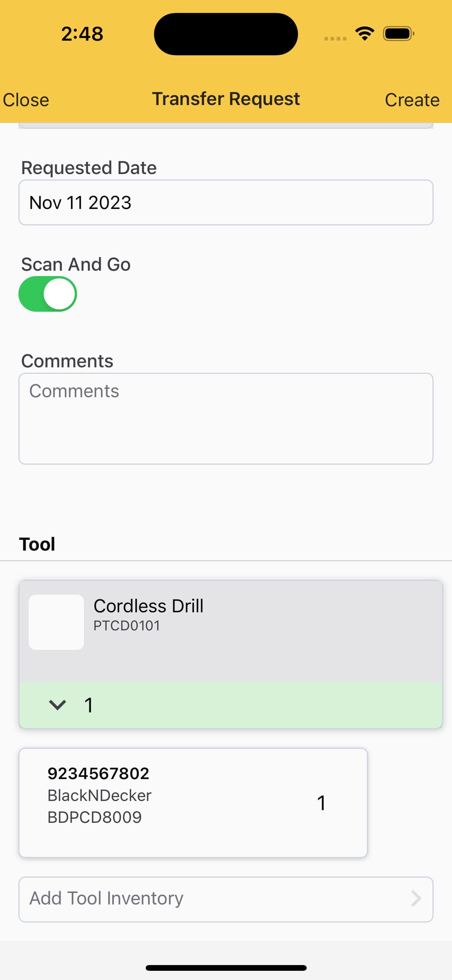Focus the Comments text area
Viewport: 452px width, 980px height.
click(226, 418)
